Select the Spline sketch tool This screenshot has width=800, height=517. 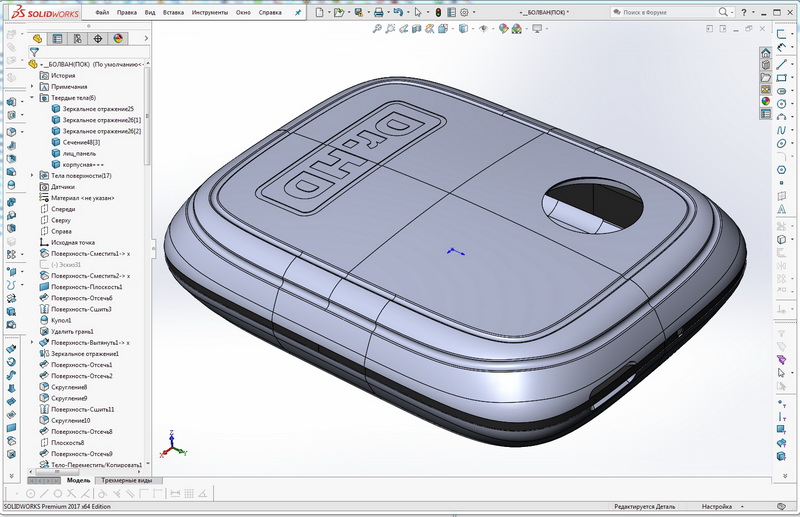pos(781,131)
